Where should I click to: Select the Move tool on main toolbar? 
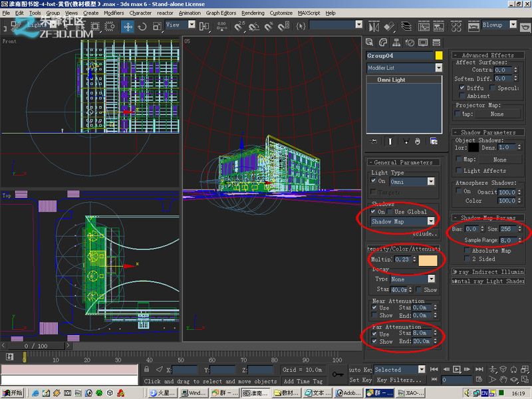click(x=128, y=27)
